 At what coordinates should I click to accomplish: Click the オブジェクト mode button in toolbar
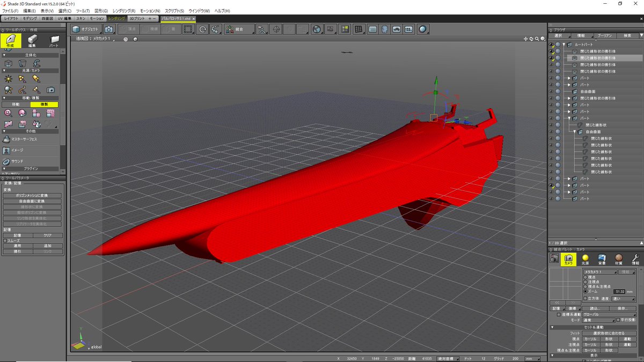[86, 29]
